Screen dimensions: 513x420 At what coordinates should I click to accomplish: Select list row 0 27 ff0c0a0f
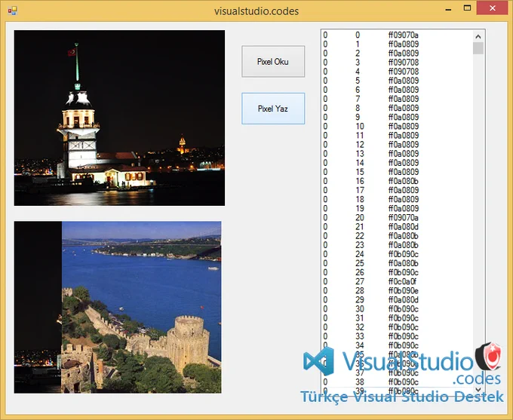(x=397, y=282)
